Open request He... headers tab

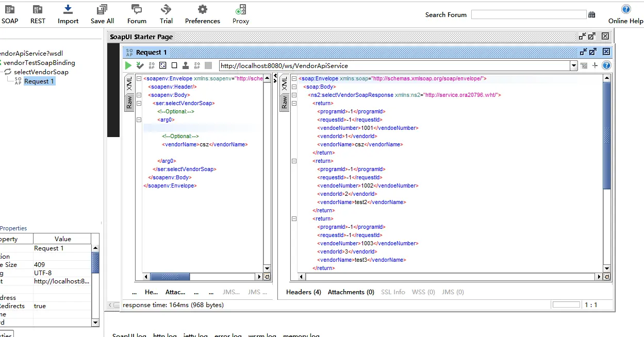(x=151, y=292)
